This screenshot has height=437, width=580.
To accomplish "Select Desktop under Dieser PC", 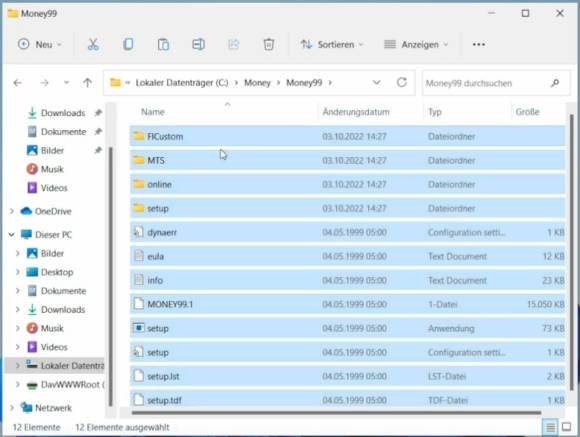I will [x=57, y=272].
